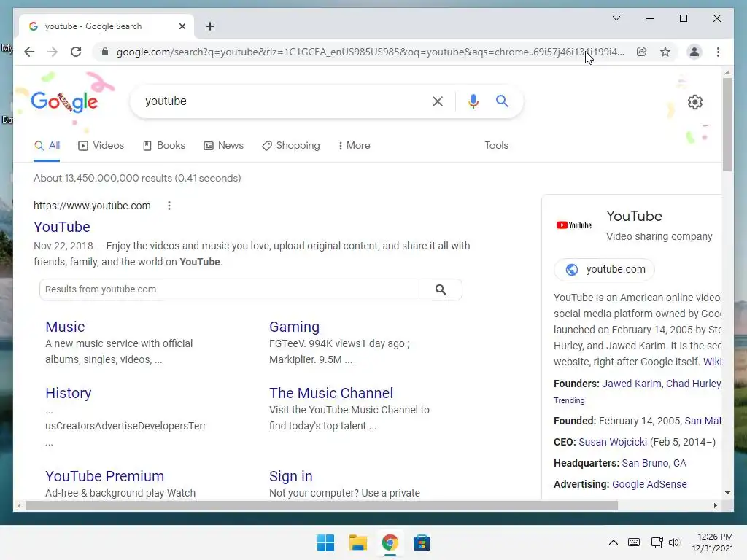
Task: Submit search with magnifier icon
Action: coord(502,101)
